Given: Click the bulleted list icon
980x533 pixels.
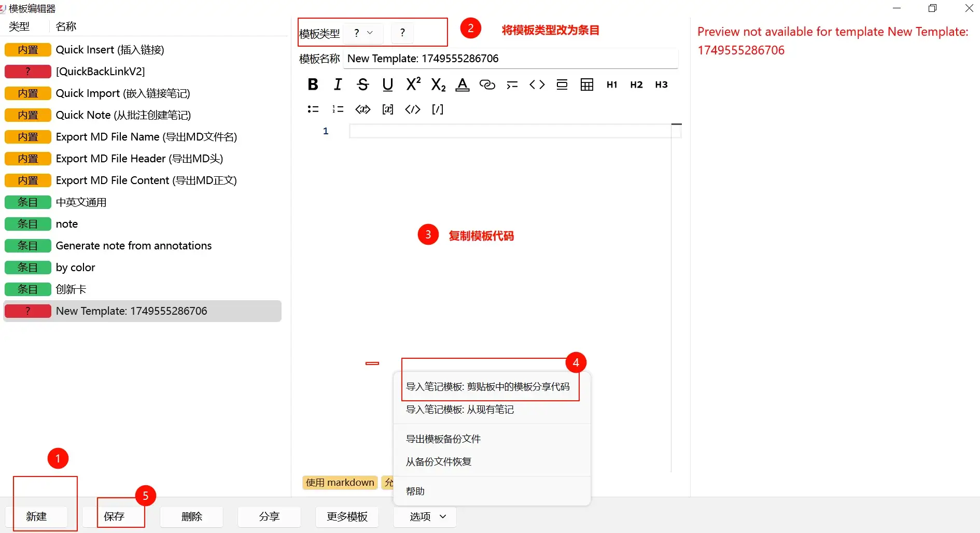Looking at the screenshot, I should coord(313,109).
